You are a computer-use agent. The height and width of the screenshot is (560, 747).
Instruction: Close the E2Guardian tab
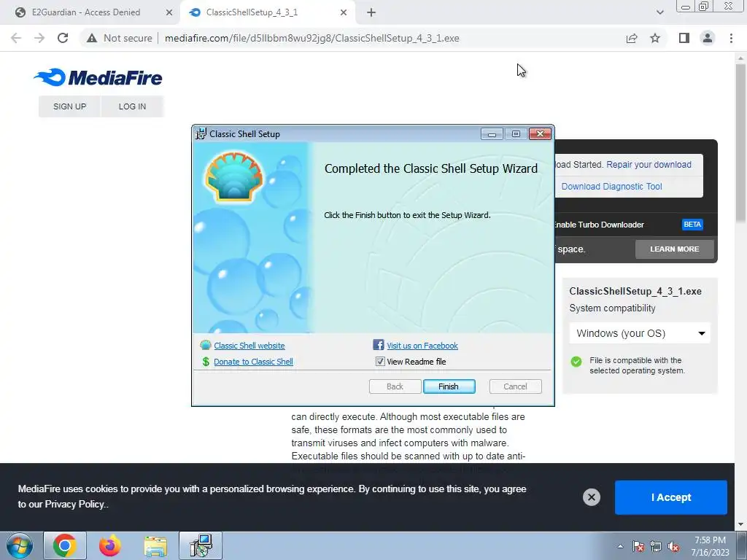point(169,12)
